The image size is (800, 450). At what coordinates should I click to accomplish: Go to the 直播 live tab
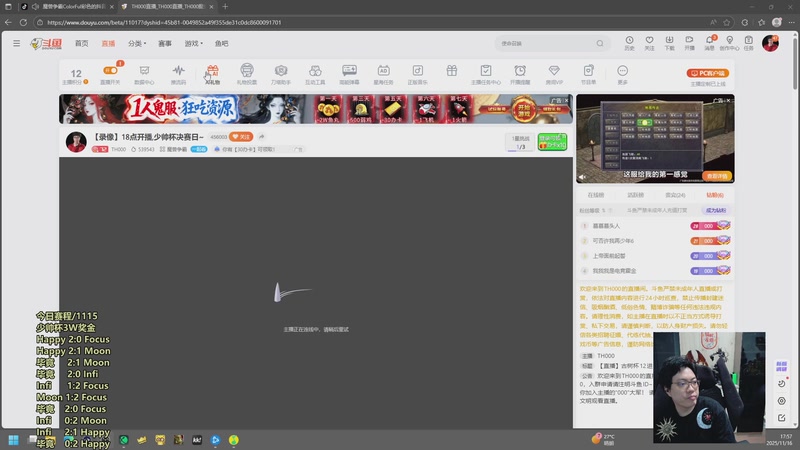tap(108, 43)
